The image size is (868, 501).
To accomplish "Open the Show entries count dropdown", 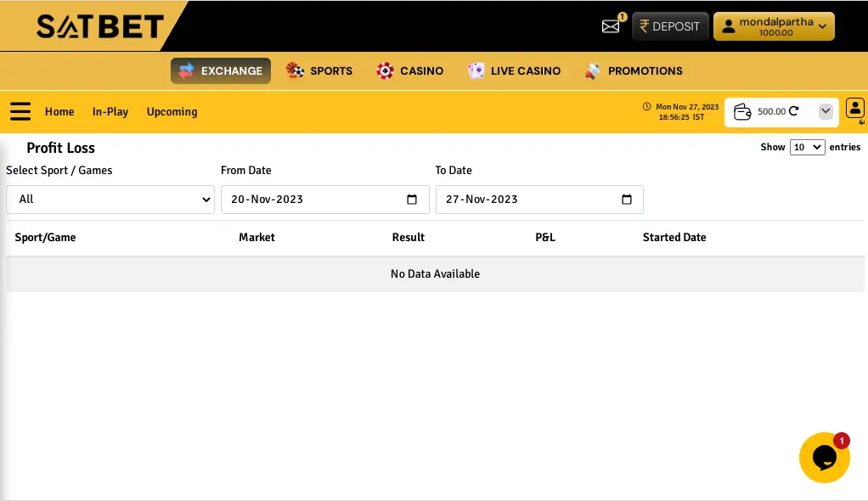I will point(807,147).
